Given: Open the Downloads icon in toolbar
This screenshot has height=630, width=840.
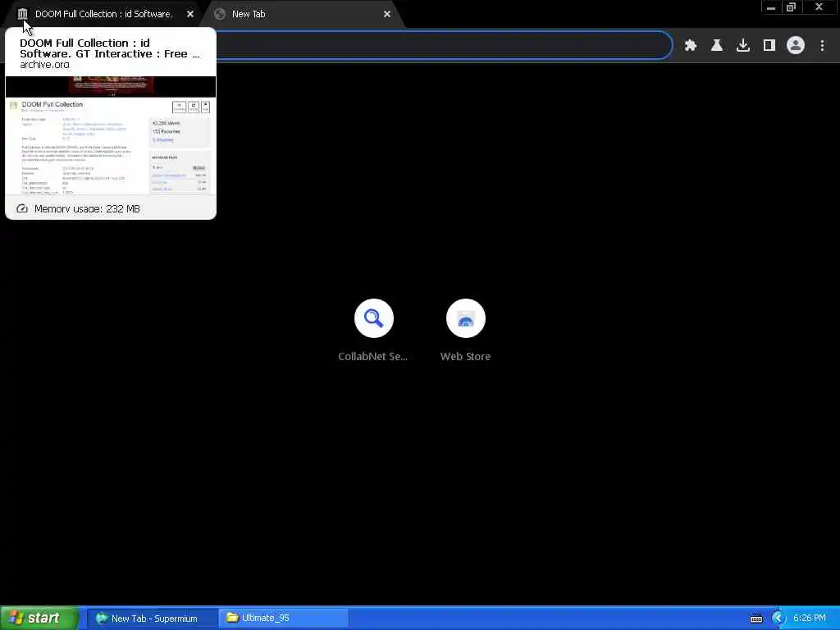Looking at the screenshot, I should point(743,46).
